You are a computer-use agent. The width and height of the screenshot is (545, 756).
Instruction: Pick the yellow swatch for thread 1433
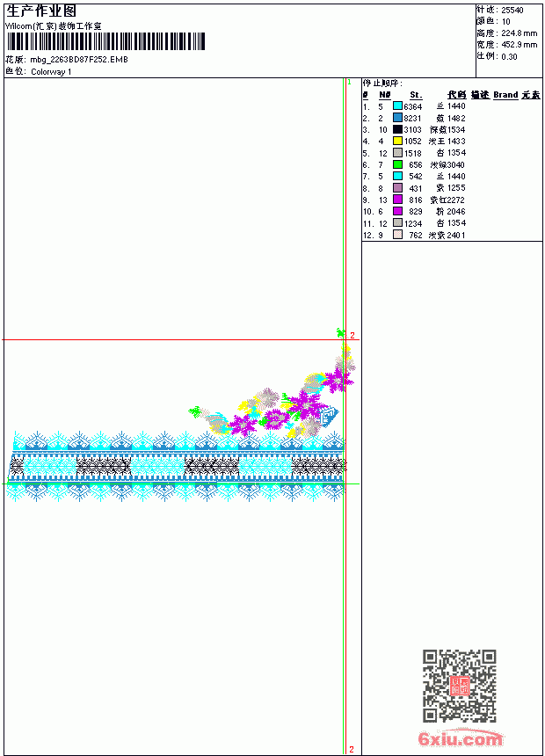click(397, 141)
